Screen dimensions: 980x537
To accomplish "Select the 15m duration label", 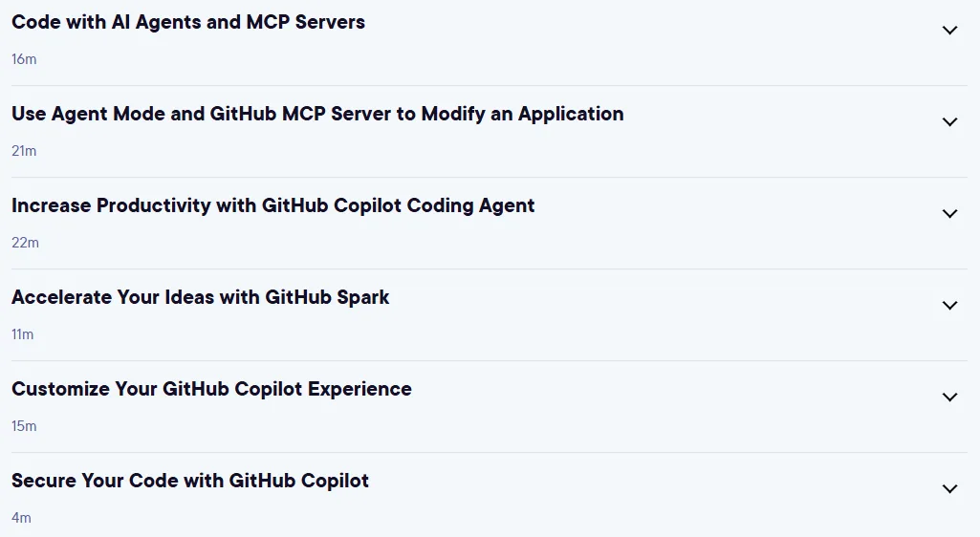I will tap(24, 426).
